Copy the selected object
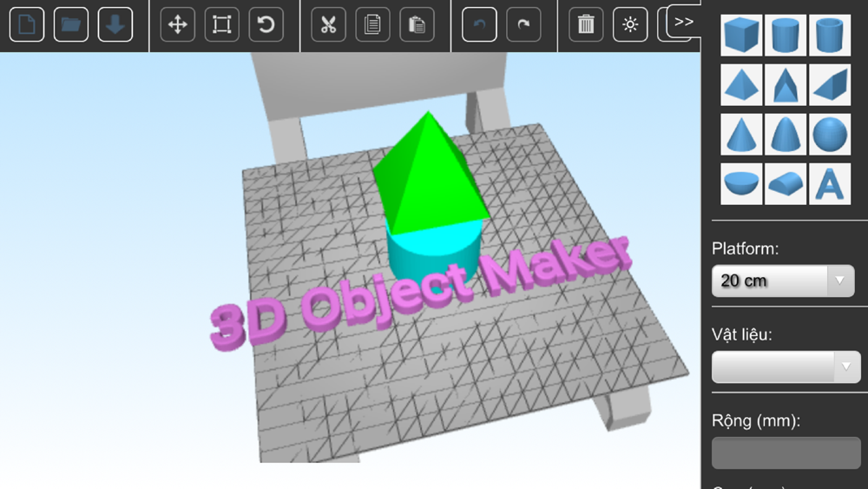The image size is (868, 489). click(x=373, y=24)
